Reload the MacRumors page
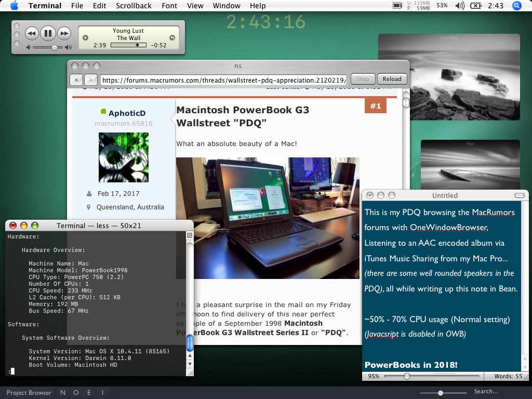Viewport: 532px width, 399px height. (x=392, y=79)
